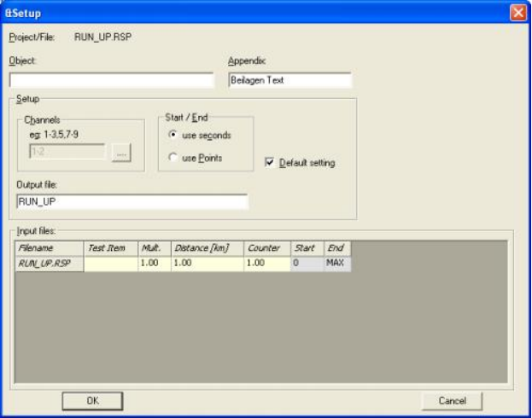Click the Mult. cell value 1.00
532x418 pixels.
[x=155, y=264]
